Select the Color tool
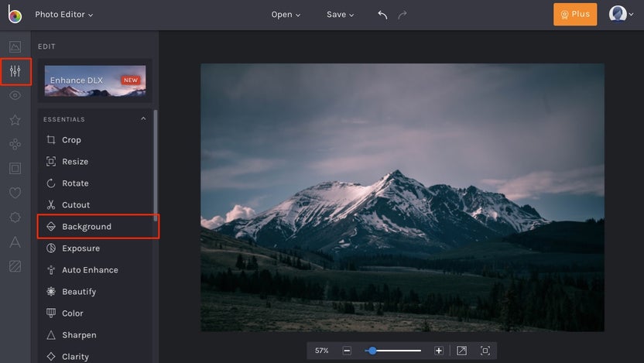This screenshot has width=644, height=363. [95, 313]
